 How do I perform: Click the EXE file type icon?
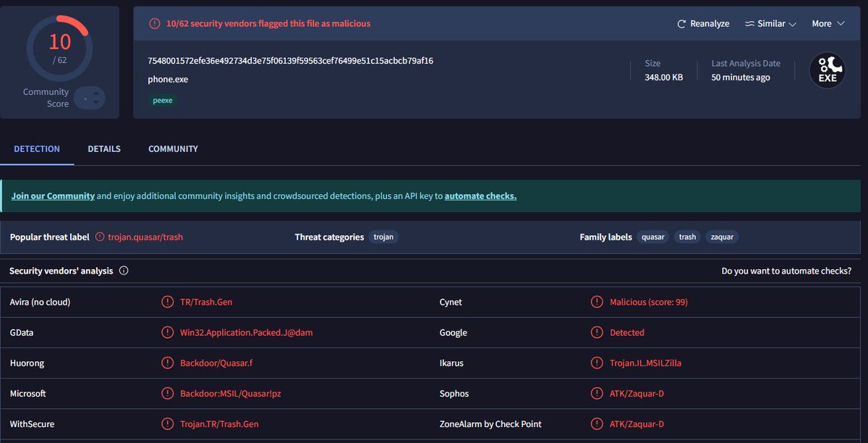point(827,70)
